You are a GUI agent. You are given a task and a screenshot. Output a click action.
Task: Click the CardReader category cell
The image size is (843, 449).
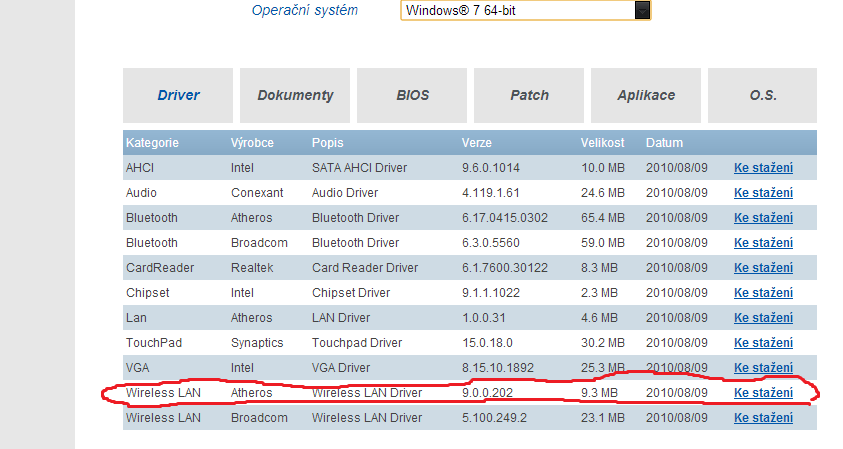[160, 268]
